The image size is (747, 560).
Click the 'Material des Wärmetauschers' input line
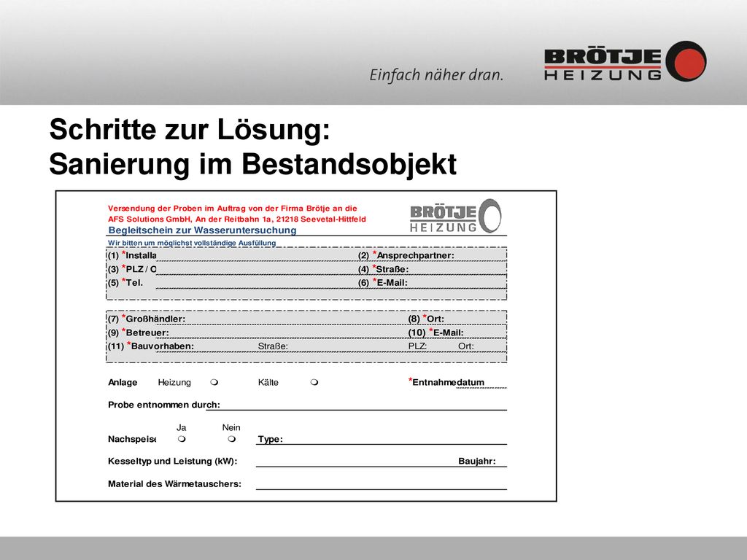tap(381, 484)
